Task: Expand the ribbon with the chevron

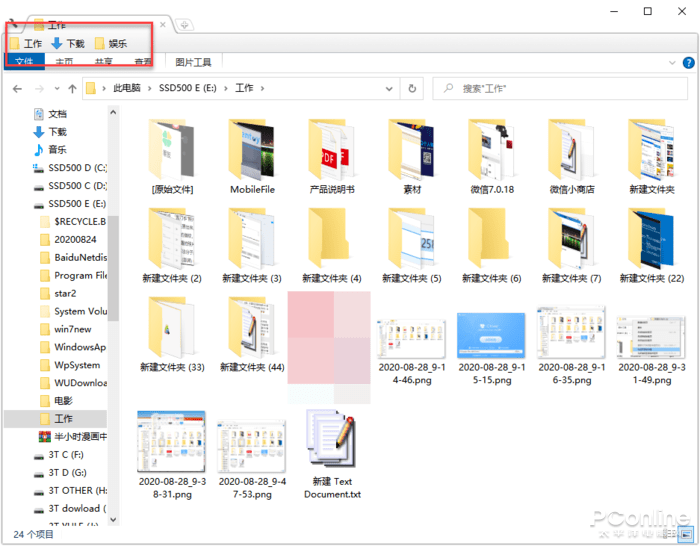Action: [x=672, y=63]
